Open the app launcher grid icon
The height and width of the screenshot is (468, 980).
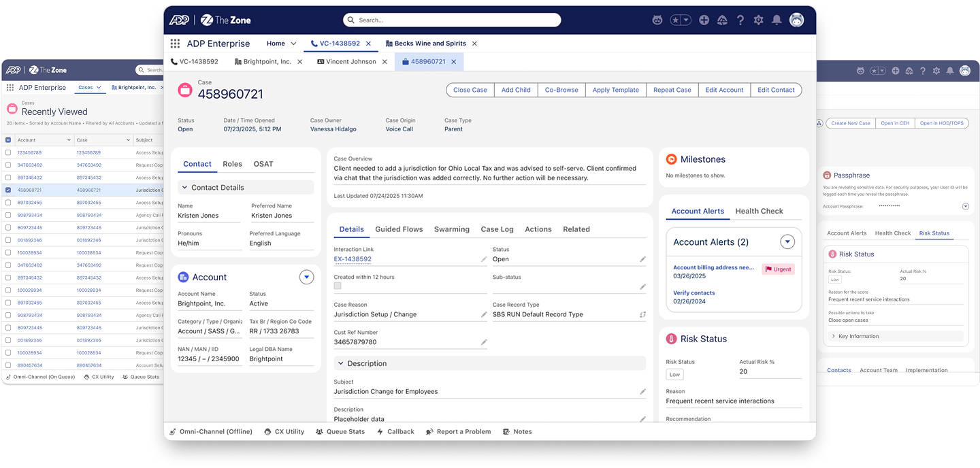coord(175,44)
